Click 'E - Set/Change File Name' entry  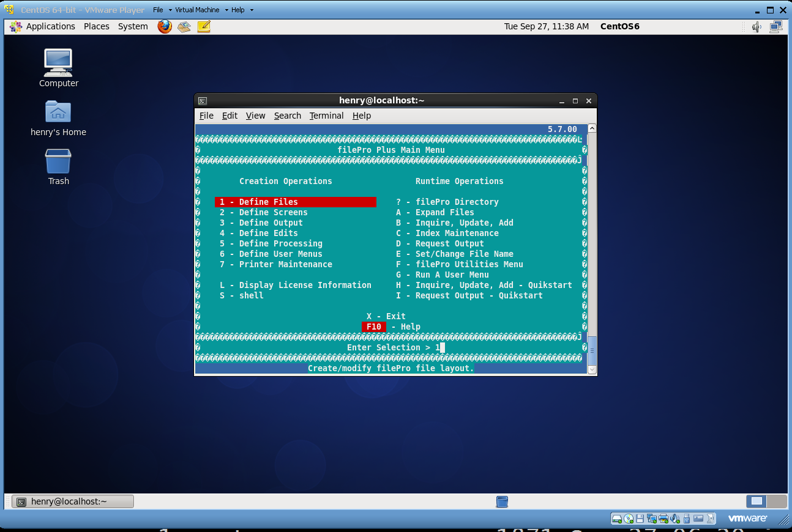455,254
